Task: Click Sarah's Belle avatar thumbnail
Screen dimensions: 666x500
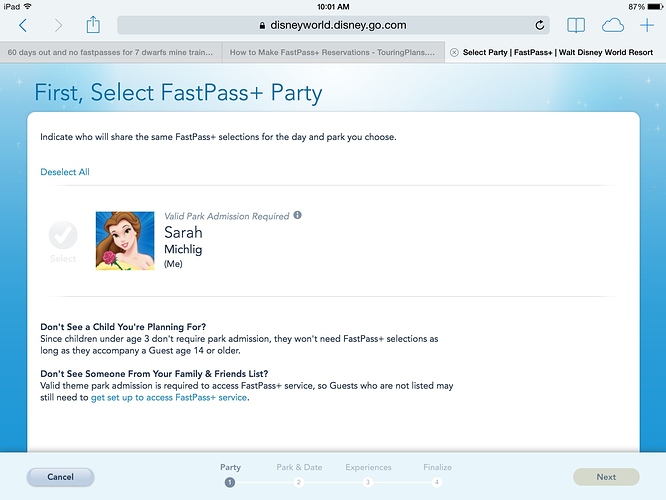Action: click(x=125, y=241)
